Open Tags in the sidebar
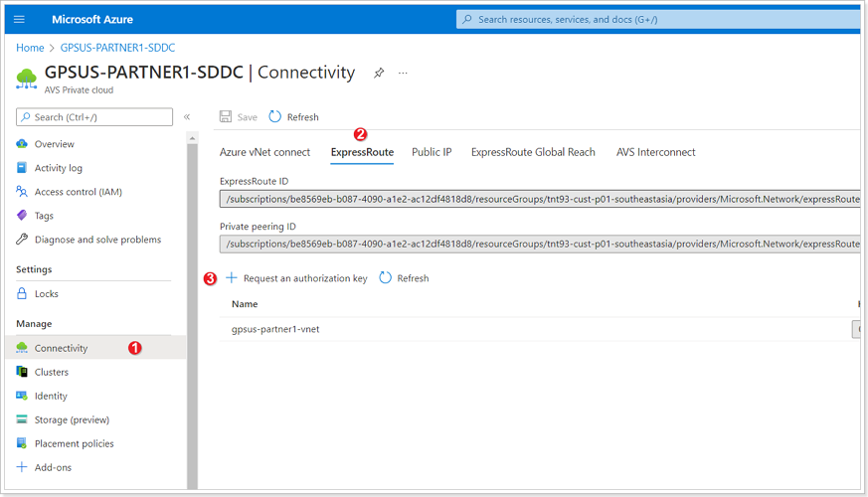 (44, 216)
